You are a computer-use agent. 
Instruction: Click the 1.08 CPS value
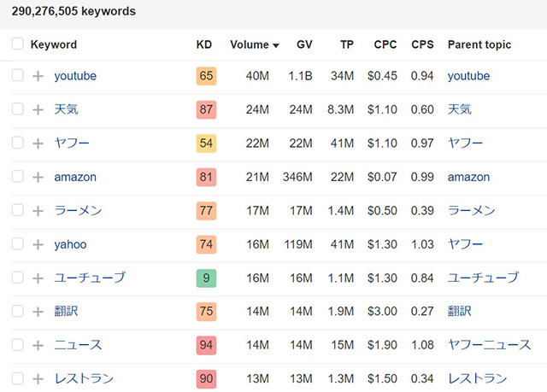(422, 345)
